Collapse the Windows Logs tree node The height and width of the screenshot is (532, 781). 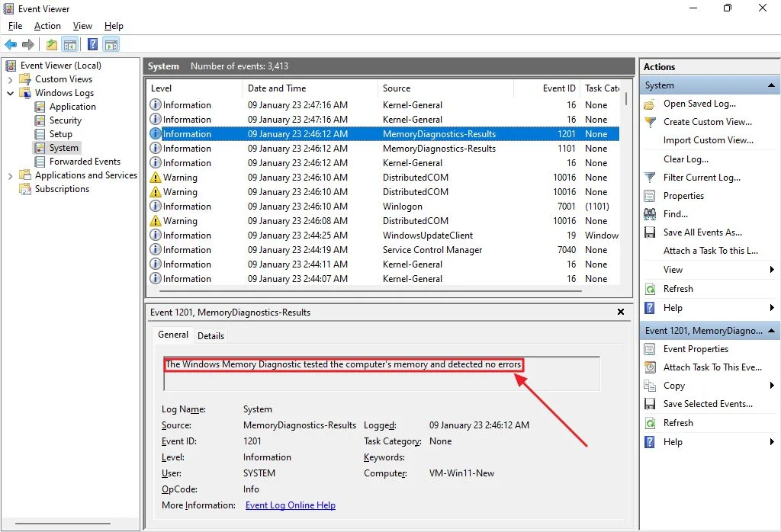pos(10,93)
